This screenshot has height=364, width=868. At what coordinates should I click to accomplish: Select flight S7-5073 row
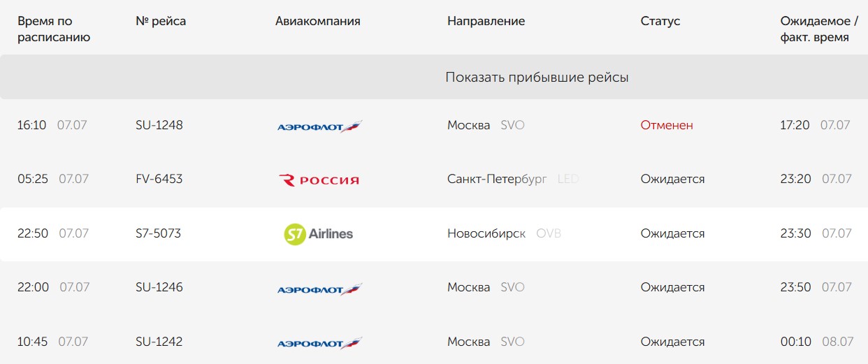[434, 234]
